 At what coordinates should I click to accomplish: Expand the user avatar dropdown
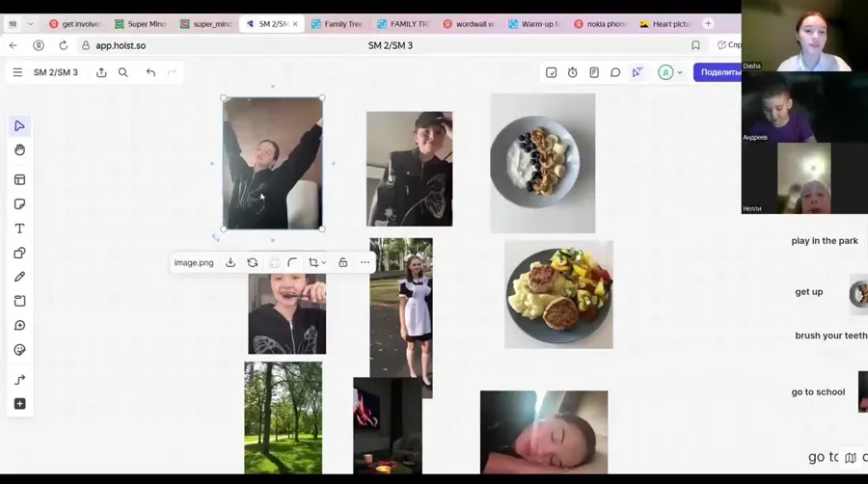680,72
